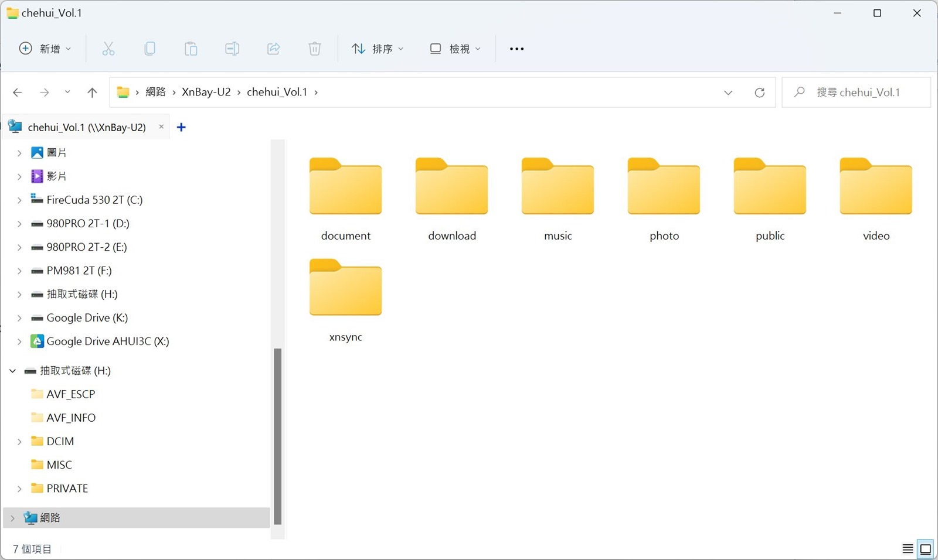
Task: Click the Share icon in toolbar
Action: 273,49
